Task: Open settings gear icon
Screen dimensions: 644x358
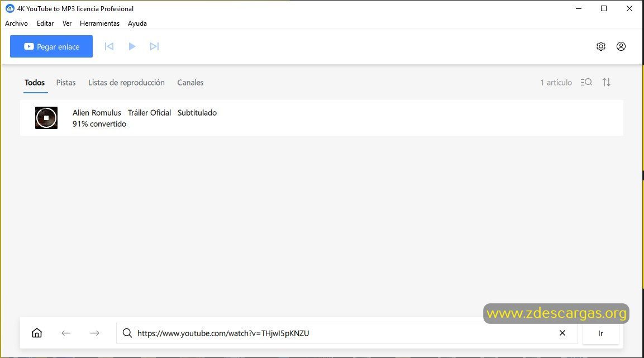Action: coord(601,46)
